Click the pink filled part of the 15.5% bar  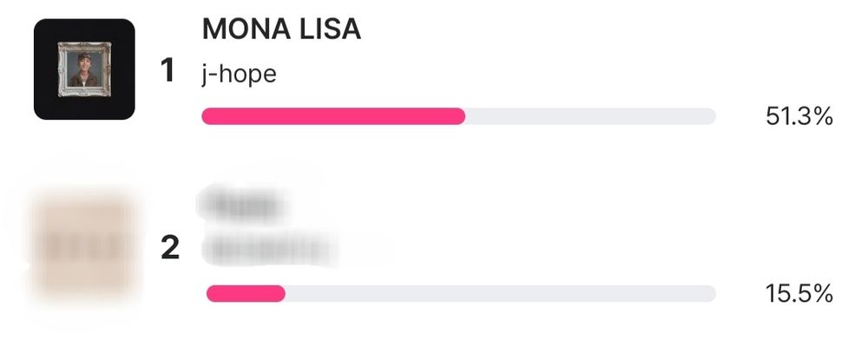246,293
